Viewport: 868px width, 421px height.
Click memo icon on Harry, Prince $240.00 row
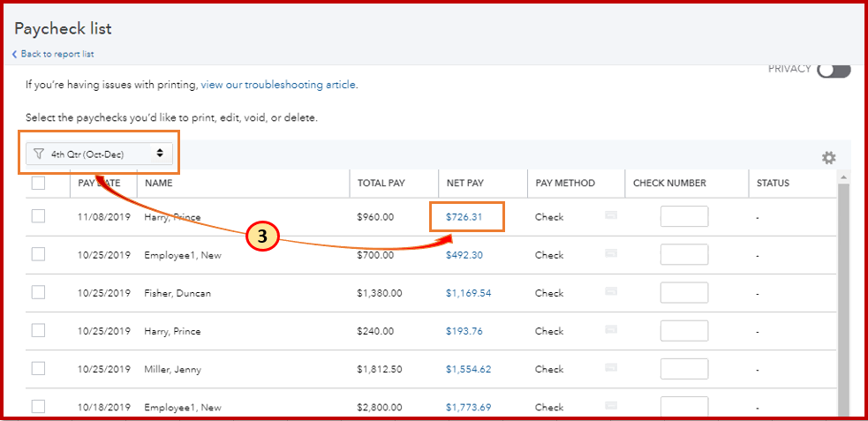[611, 330]
